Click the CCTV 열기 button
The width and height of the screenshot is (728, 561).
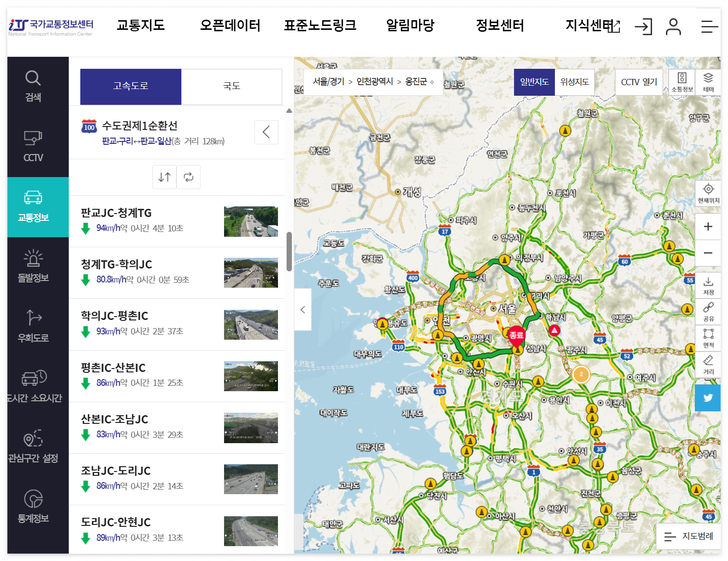pos(639,82)
